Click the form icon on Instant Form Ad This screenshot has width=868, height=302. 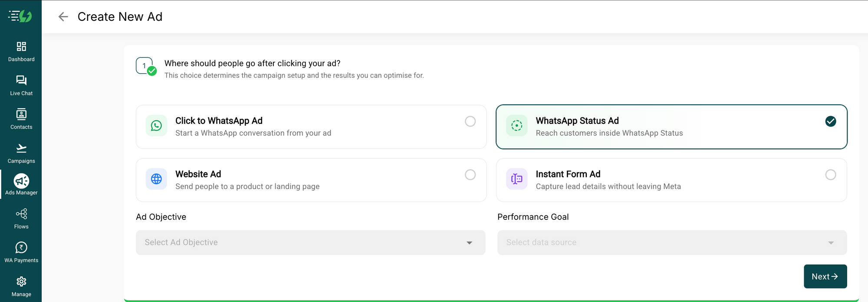517,179
